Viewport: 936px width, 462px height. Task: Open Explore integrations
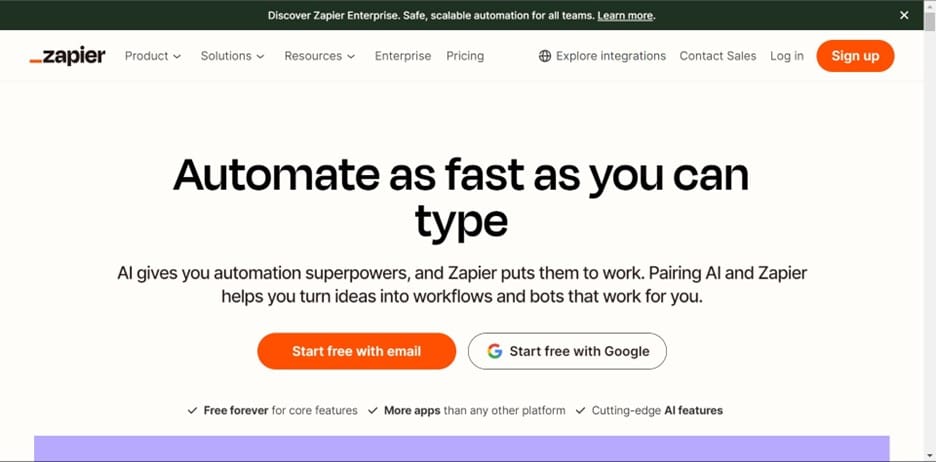[602, 56]
